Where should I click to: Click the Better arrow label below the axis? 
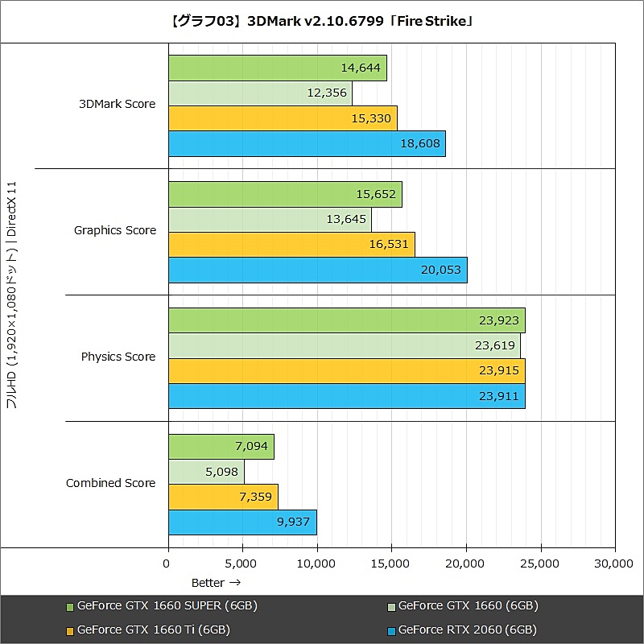[214, 582]
